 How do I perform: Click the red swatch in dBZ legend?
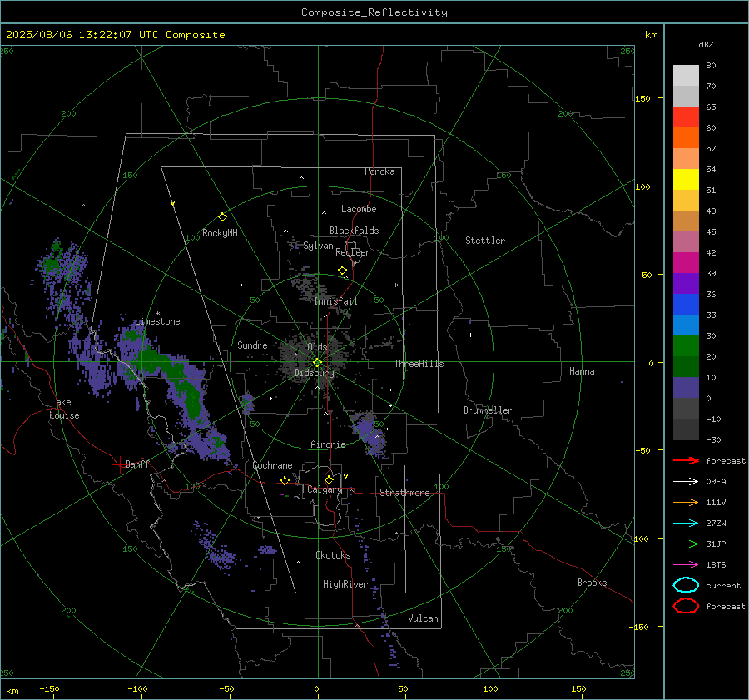[x=686, y=117]
